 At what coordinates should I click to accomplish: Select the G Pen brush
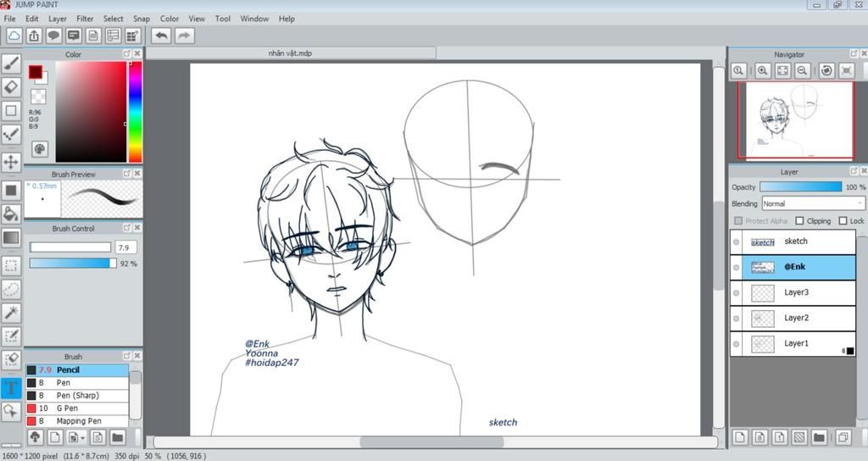[77, 408]
